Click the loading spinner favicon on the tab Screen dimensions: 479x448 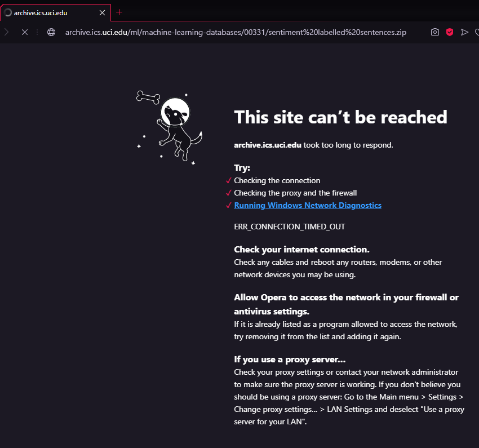(8, 12)
